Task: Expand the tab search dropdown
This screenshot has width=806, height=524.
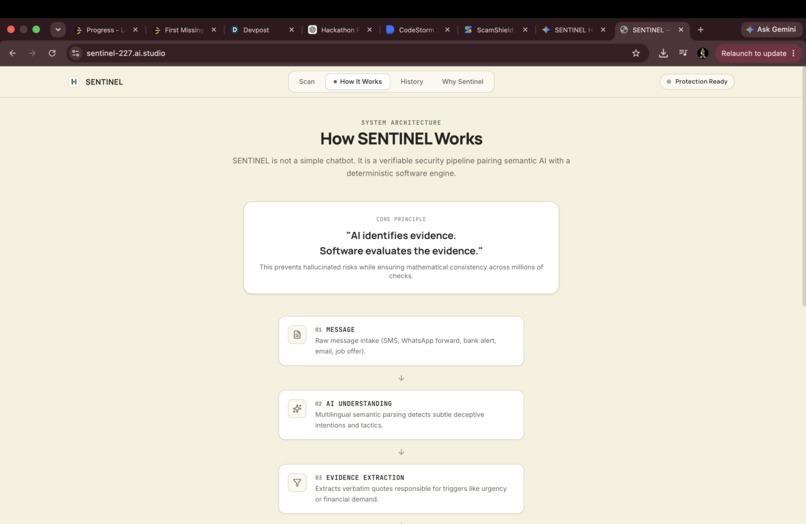Action: tap(58, 30)
